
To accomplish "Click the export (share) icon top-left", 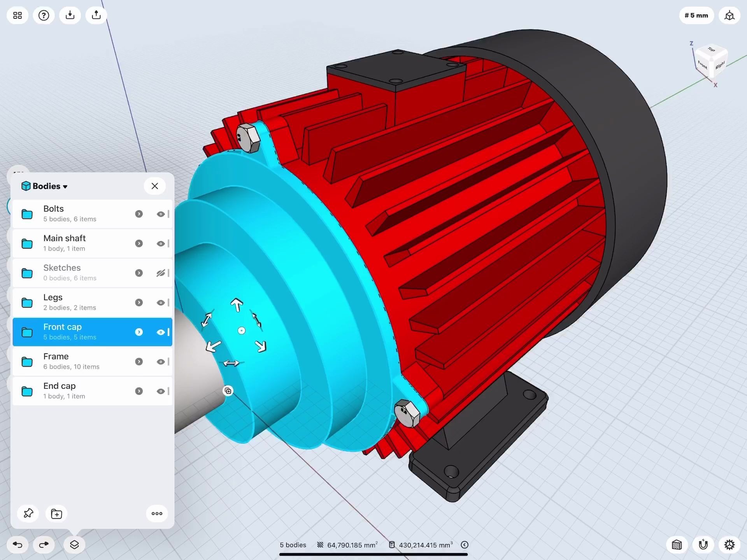I will click(96, 15).
